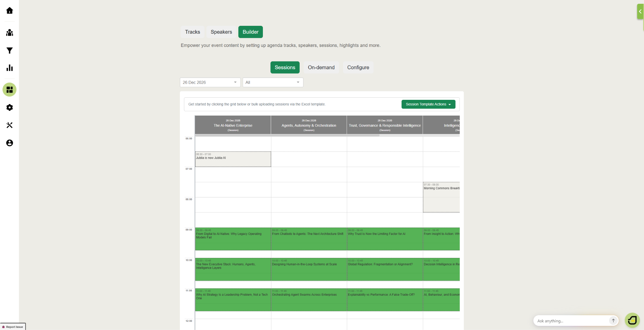This screenshot has width=644, height=330.
Task: Switch to the On-demand sub-tab
Action: [321, 67]
